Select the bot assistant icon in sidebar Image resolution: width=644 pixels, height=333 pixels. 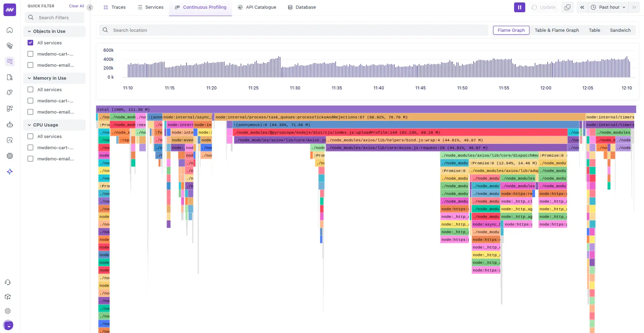tap(10, 124)
